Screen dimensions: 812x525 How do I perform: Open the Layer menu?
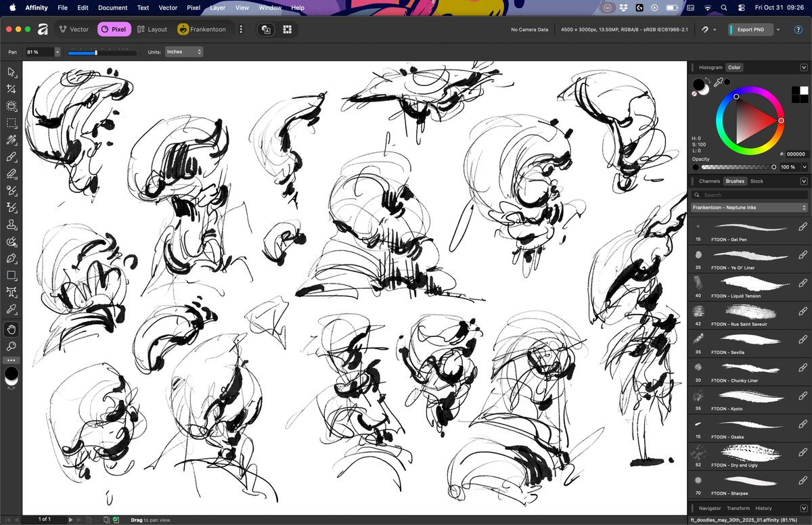218,7
